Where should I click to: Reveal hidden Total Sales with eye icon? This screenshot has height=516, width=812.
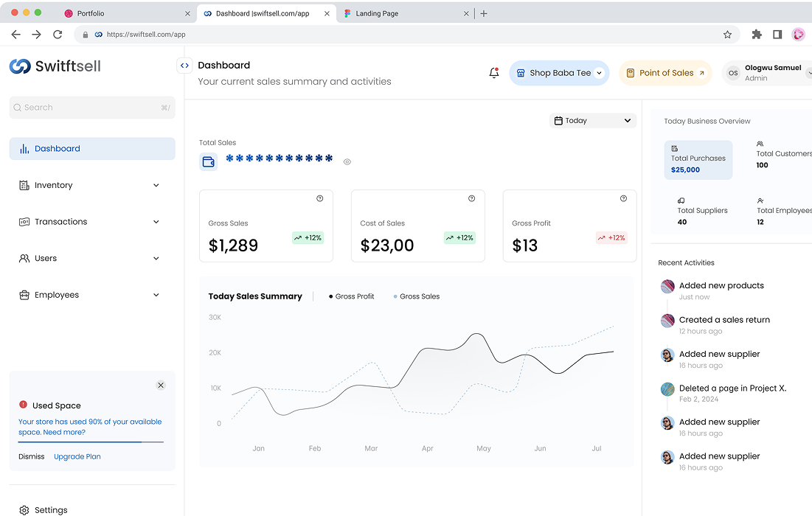tap(347, 162)
